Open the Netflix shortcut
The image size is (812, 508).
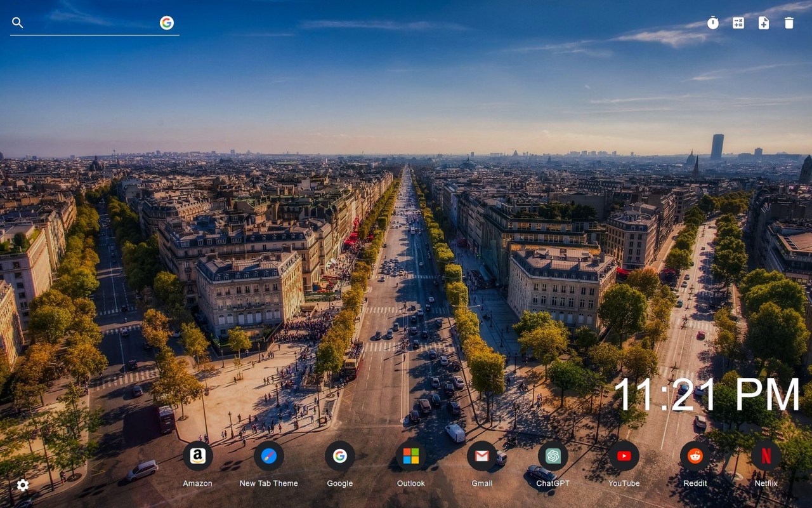[766, 456]
